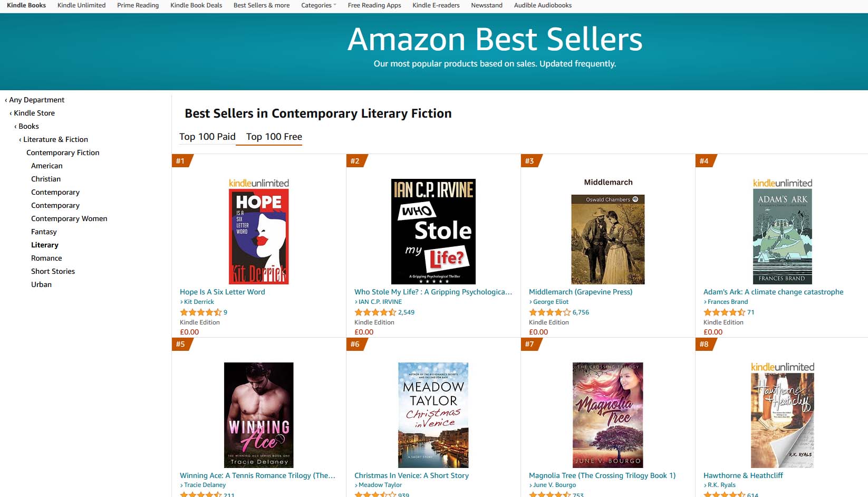Select the Adam's Ark book cover

coord(782,236)
